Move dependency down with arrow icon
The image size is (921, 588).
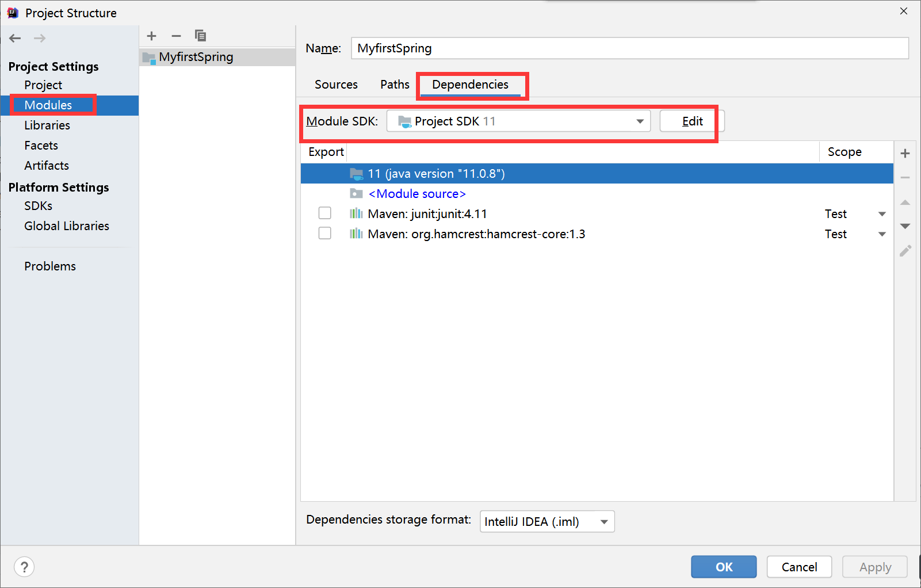tap(905, 226)
